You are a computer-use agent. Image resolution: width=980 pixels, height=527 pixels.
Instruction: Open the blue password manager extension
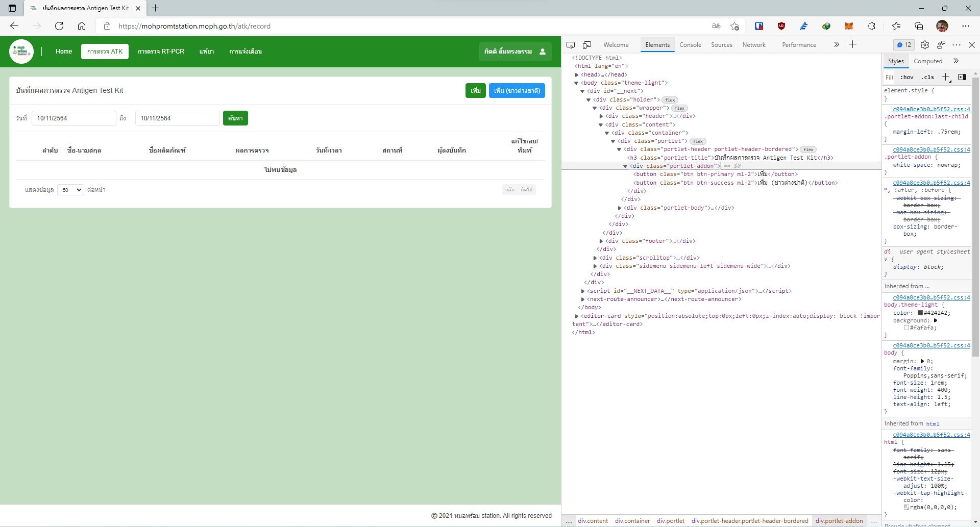759,26
